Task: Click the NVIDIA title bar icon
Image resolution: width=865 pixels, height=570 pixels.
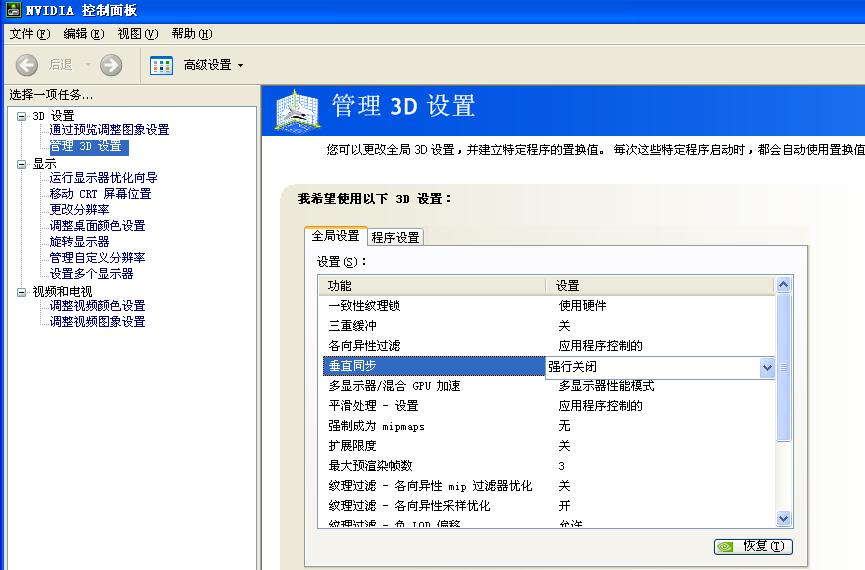Action: point(13,9)
